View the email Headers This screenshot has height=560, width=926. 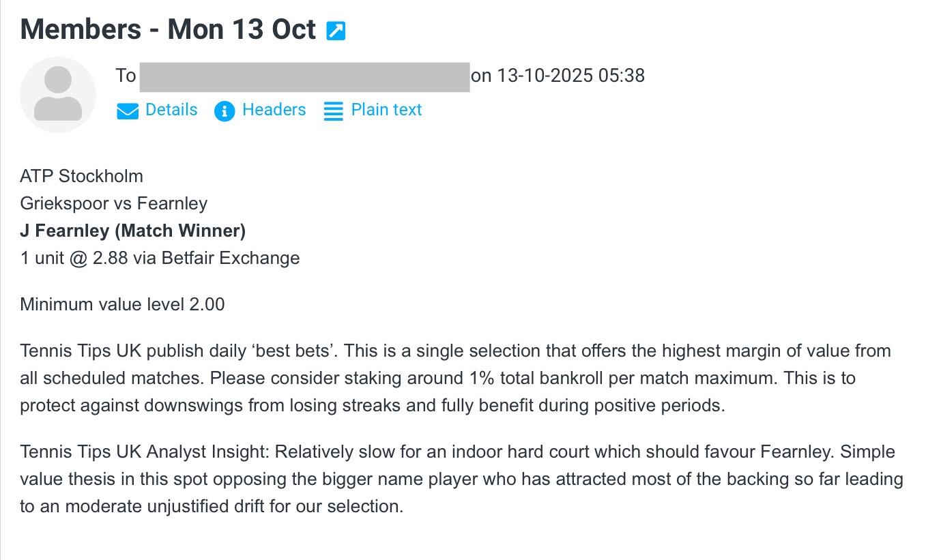(x=274, y=110)
